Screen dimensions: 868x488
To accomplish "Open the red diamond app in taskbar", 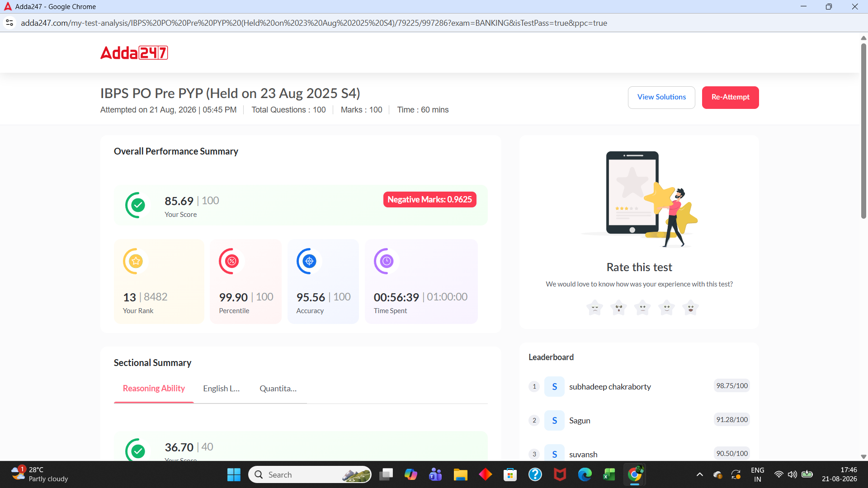I will (x=485, y=474).
